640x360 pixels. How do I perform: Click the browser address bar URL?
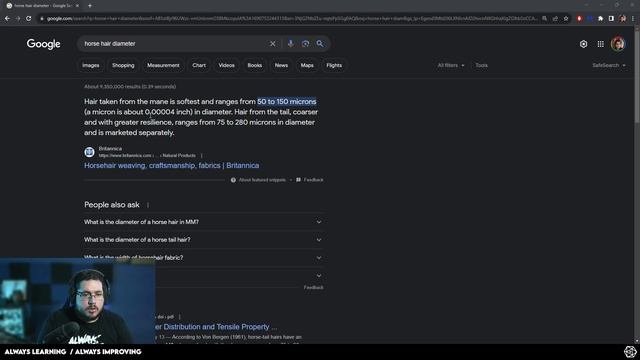[291, 18]
